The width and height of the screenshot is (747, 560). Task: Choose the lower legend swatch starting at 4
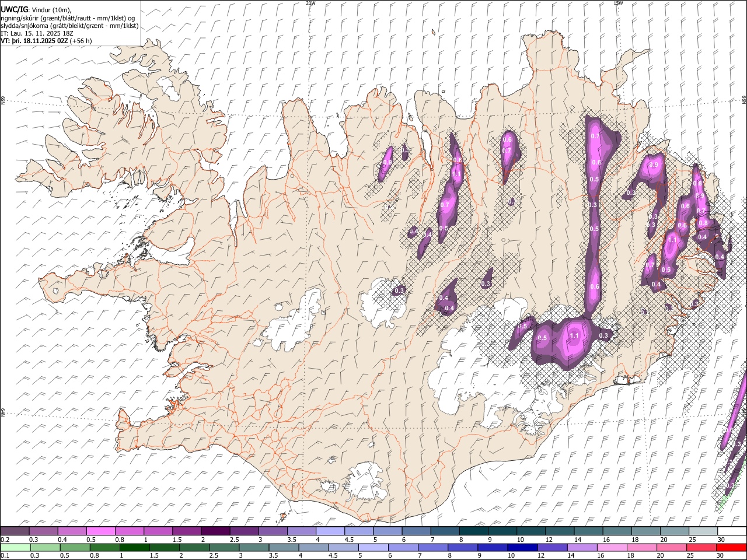[x=313, y=547]
